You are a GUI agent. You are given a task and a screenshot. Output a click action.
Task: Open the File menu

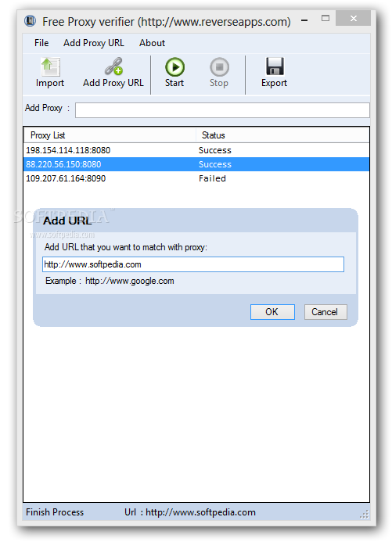41,43
